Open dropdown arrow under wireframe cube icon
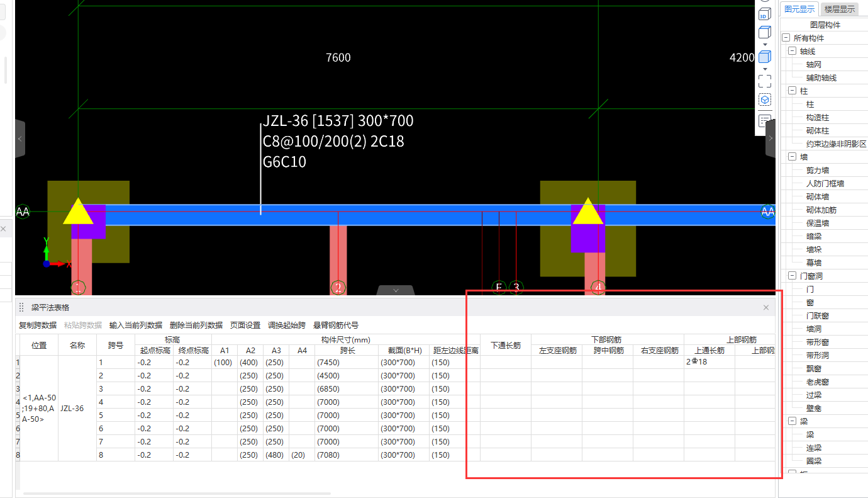This screenshot has height=498, width=868. 764,45
